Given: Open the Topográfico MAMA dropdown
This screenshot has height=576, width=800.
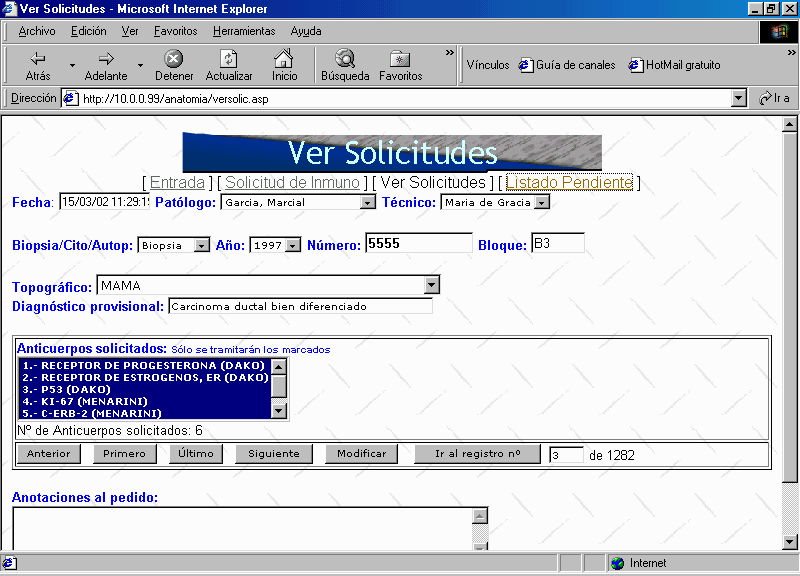Looking at the screenshot, I should click(x=432, y=286).
